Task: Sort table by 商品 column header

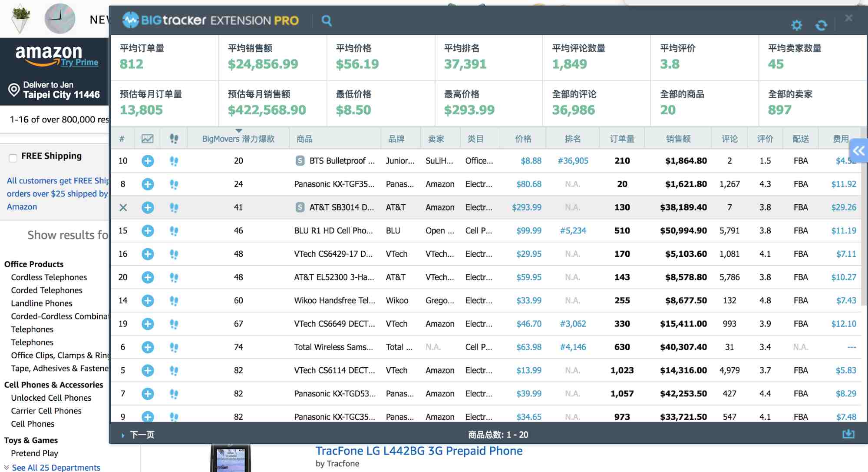Action: [x=304, y=139]
